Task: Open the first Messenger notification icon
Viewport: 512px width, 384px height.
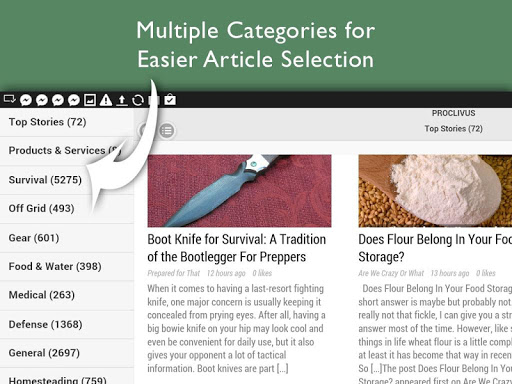Action: click(x=26, y=100)
